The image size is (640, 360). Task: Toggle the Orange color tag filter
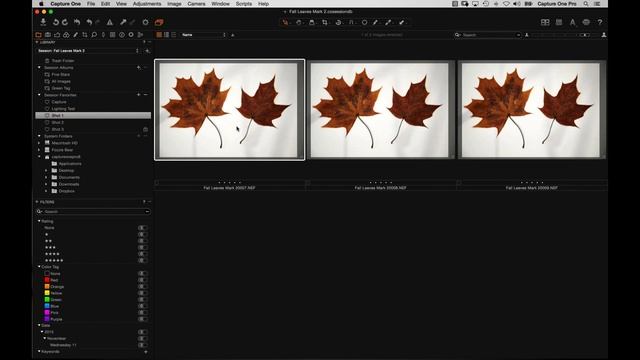click(142, 287)
